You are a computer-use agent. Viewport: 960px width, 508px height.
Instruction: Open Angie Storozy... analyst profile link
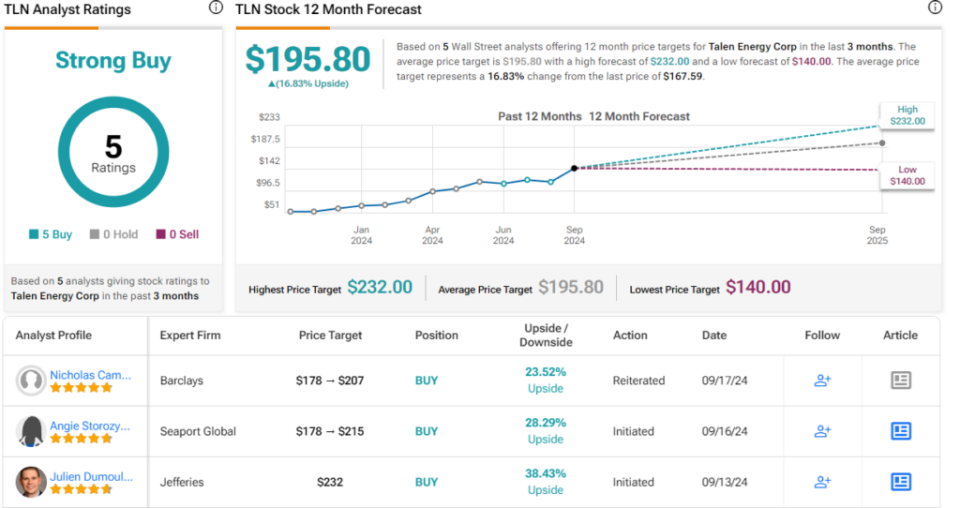[x=90, y=425]
